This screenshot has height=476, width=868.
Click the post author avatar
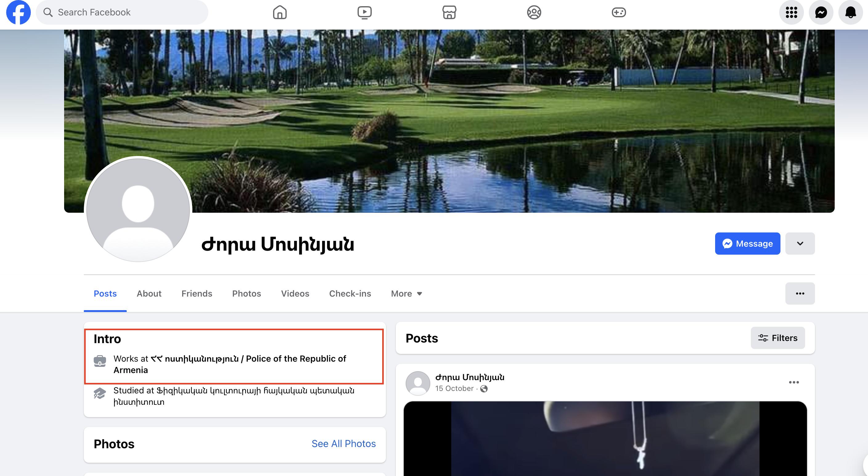point(418,383)
